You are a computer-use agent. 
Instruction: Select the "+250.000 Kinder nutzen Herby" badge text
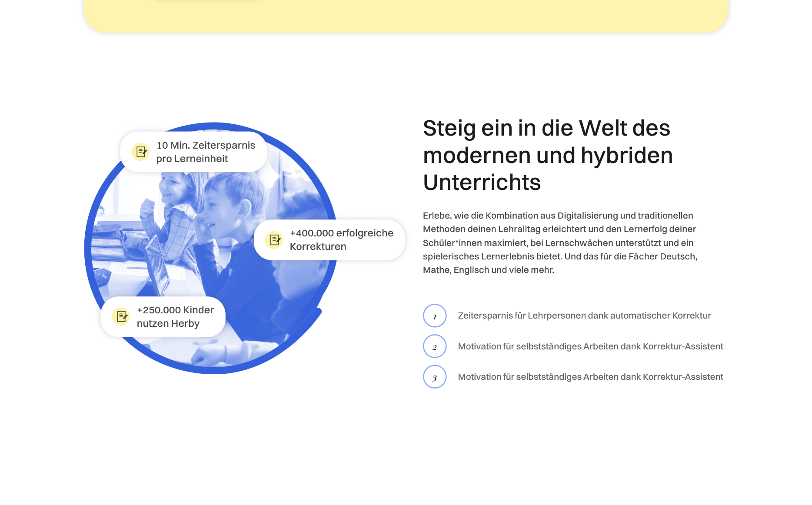(175, 317)
